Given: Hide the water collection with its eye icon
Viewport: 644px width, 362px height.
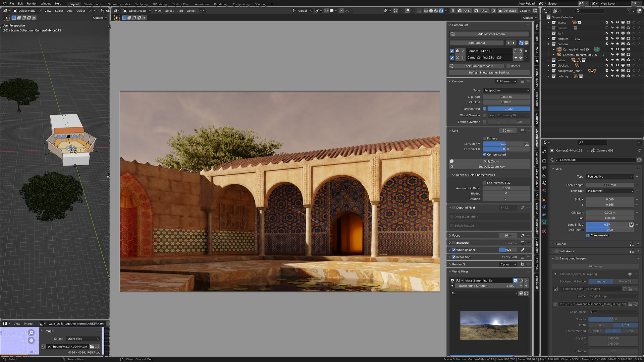Looking at the screenshot, I should pos(618,60).
